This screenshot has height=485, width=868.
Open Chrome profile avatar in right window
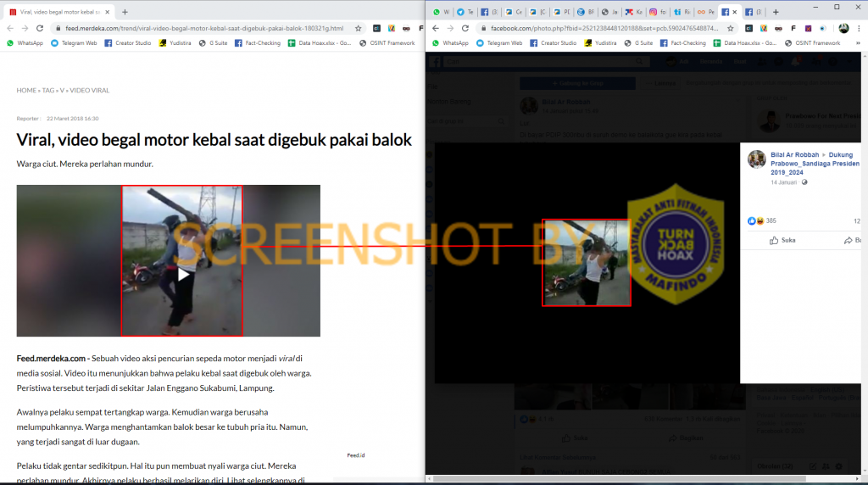[x=843, y=28]
